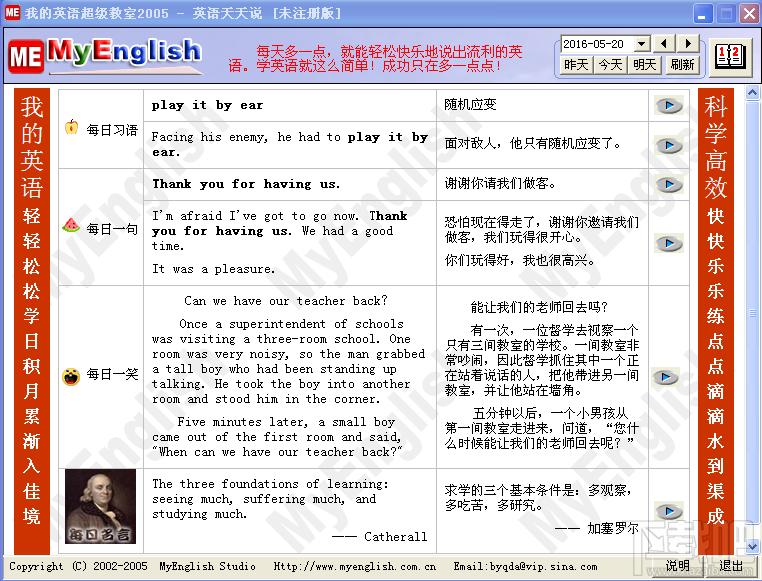This screenshot has width=762, height=581.
Task: Click the translation 谢谢你请我们做客。
Action: pyautogui.click(x=500, y=183)
